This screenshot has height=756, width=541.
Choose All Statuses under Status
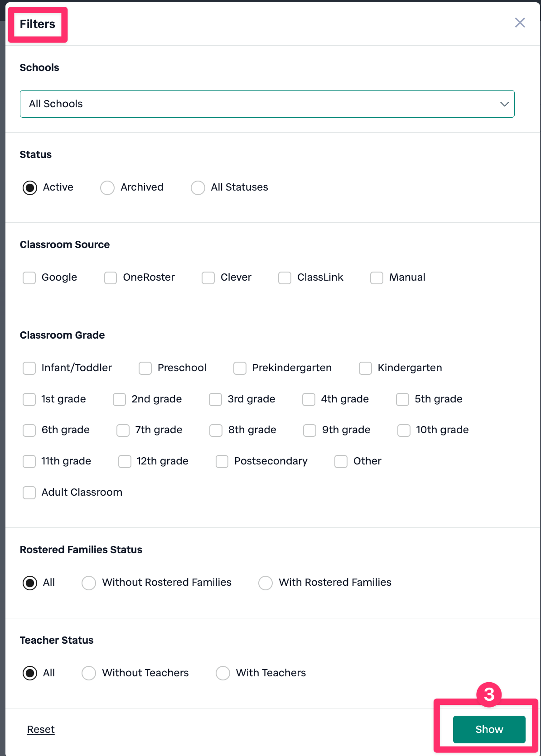pyautogui.click(x=198, y=187)
